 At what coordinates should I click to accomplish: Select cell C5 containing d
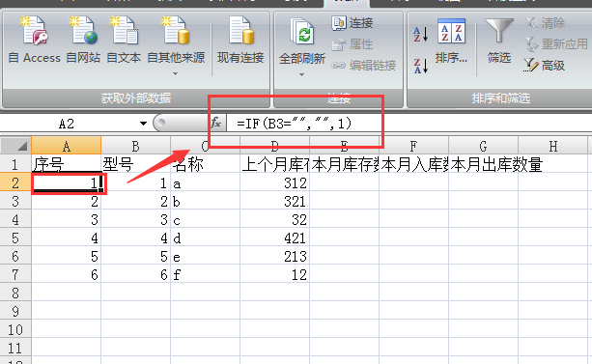[x=205, y=238]
